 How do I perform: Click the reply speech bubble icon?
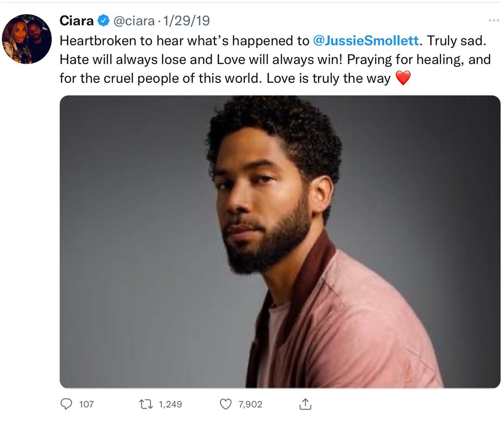tap(67, 404)
